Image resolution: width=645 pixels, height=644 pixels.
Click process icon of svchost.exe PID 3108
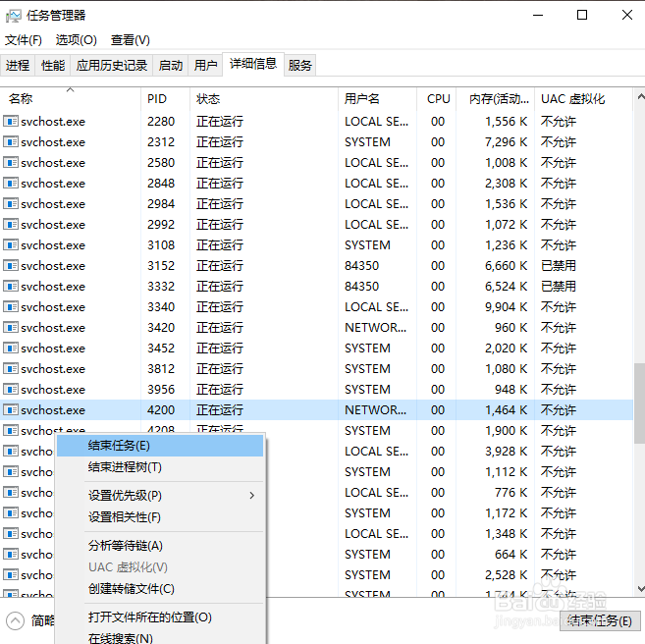point(11,245)
